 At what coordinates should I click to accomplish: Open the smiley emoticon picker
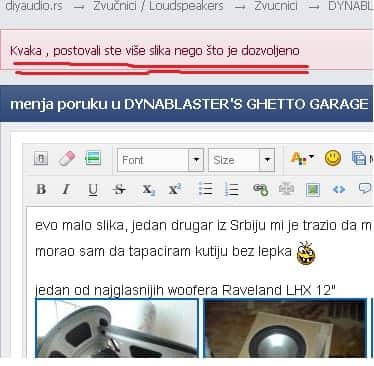pyautogui.click(x=333, y=158)
